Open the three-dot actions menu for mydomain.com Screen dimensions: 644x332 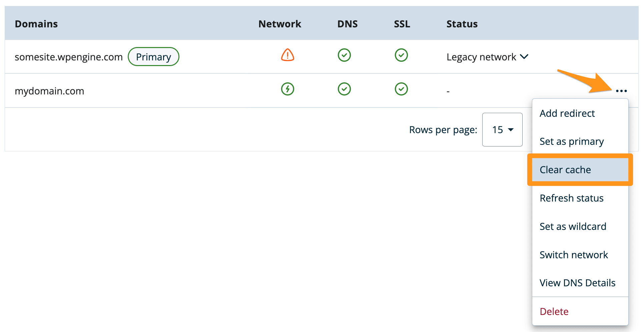tap(621, 91)
